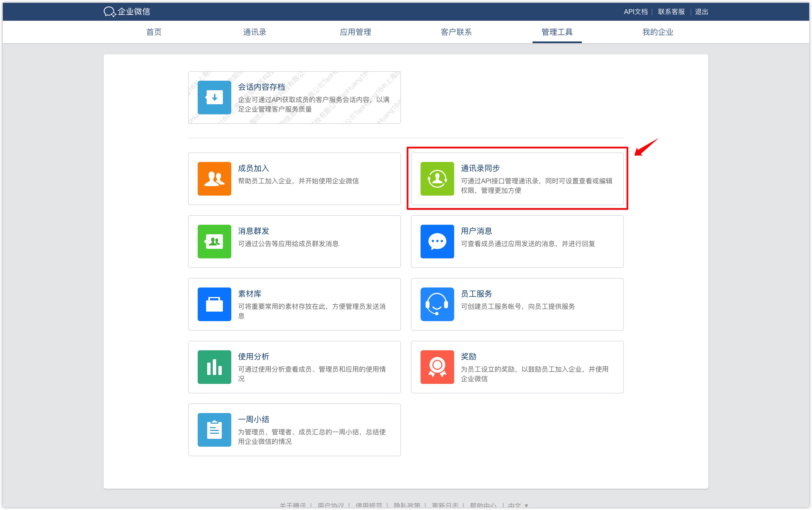Go to the 首页 tab
The height and width of the screenshot is (510, 812).
click(154, 32)
